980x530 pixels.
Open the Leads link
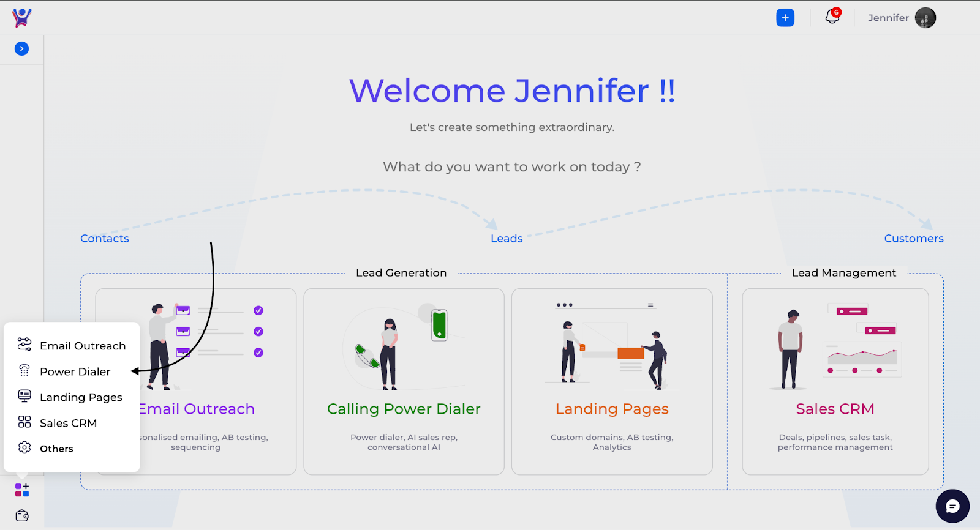click(507, 238)
